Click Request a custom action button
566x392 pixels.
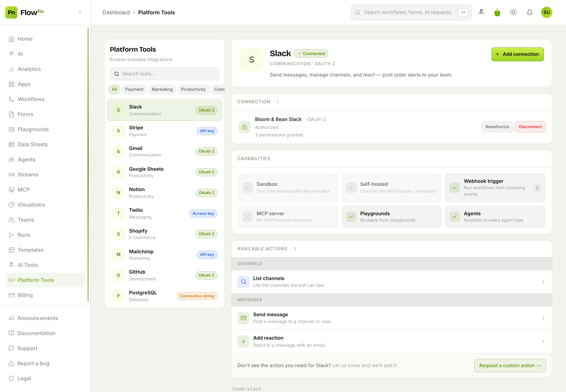(x=510, y=365)
